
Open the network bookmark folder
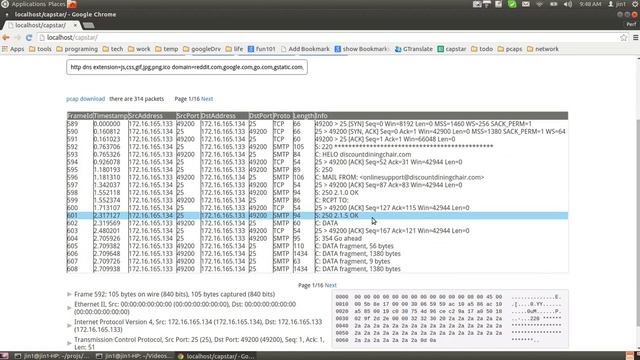(x=543, y=49)
